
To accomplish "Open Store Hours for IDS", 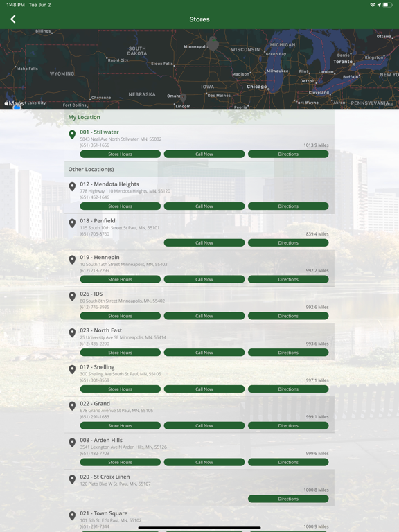I will coord(120,316).
